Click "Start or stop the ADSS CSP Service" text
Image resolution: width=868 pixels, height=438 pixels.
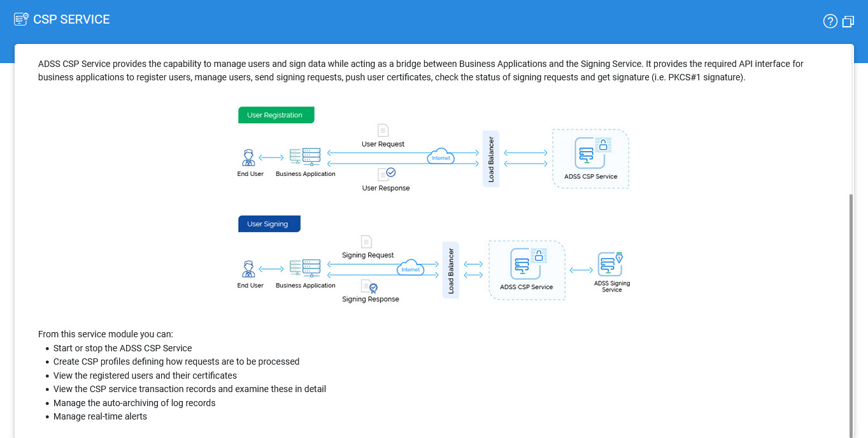pos(122,348)
